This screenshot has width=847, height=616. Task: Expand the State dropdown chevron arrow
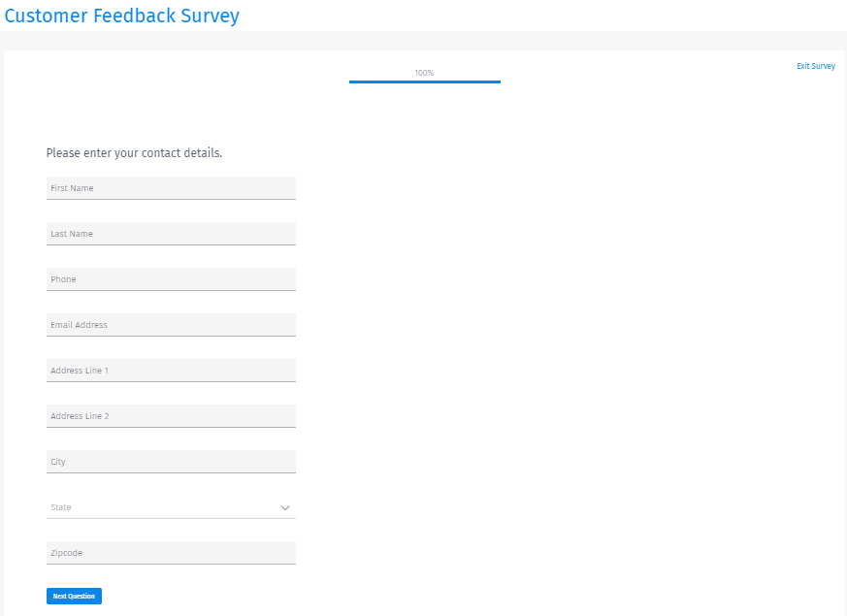(285, 507)
